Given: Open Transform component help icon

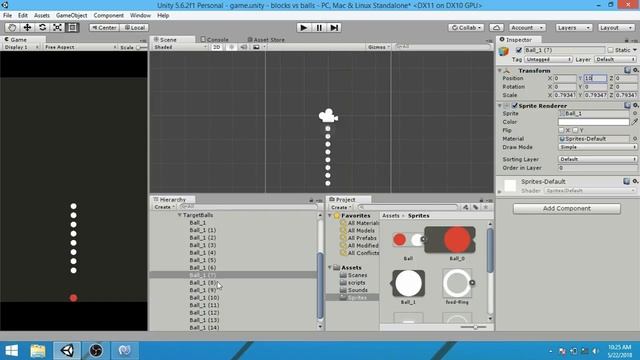Looking at the screenshot, I should click(x=627, y=70).
